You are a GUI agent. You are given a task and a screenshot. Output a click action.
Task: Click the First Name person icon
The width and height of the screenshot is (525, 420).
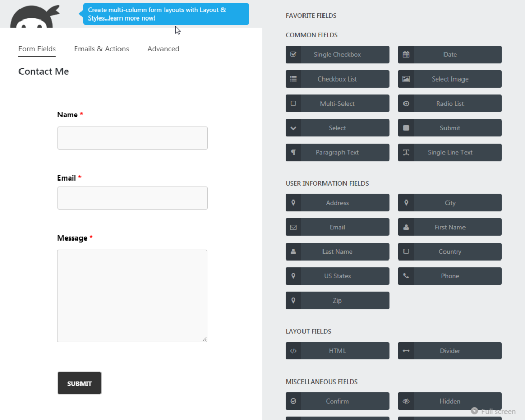click(406, 227)
